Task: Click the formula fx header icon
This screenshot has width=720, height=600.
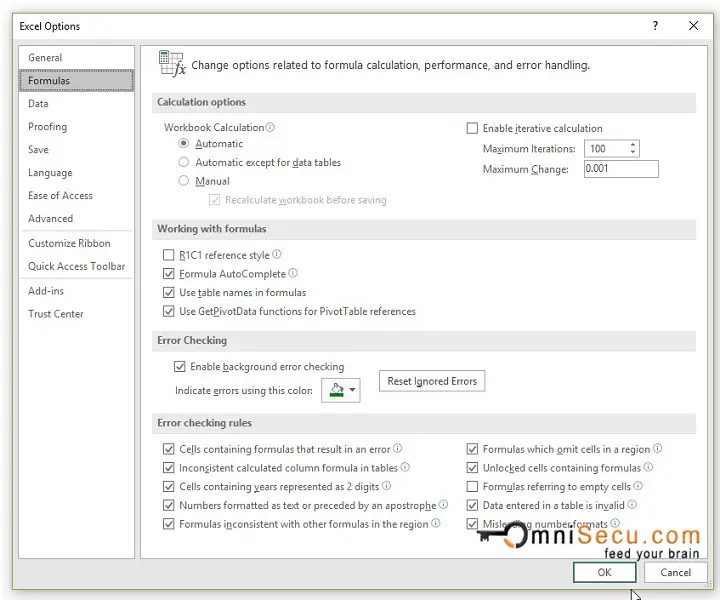Action: pyautogui.click(x=172, y=63)
